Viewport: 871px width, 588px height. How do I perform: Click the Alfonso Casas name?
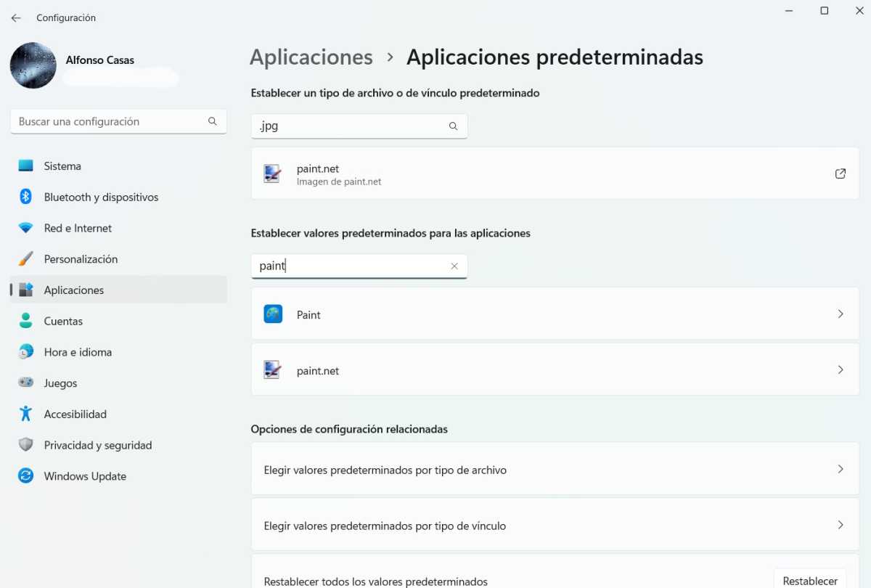100,60
